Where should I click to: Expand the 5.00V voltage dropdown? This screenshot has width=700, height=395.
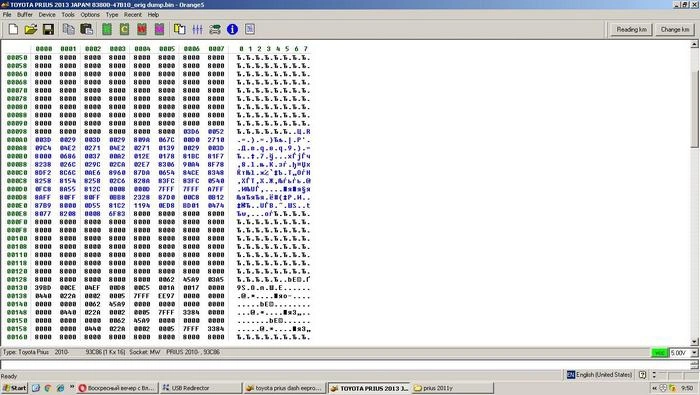click(x=694, y=353)
